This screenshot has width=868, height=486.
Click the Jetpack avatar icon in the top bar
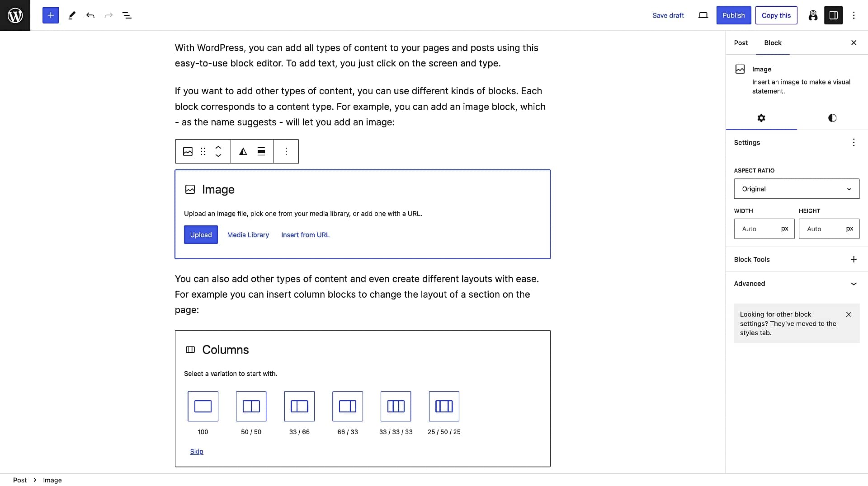tap(813, 15)
